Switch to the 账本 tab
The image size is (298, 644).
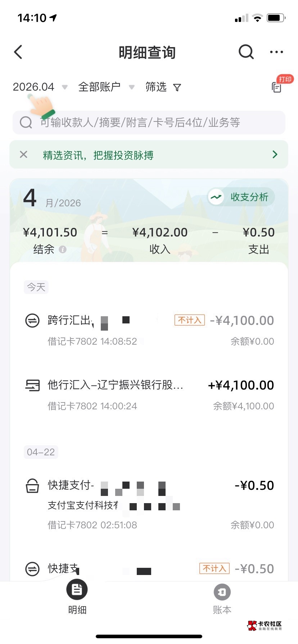click(222, 599)
